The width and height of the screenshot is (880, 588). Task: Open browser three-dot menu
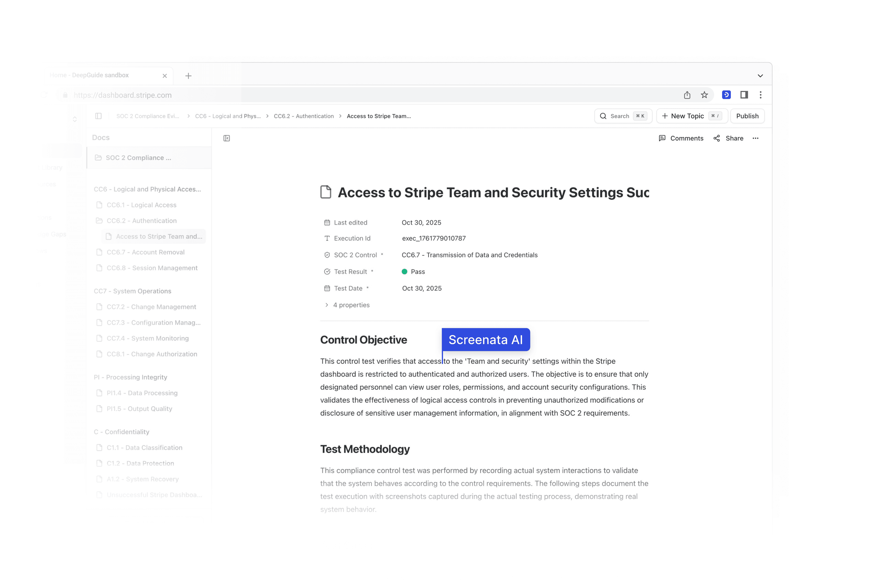pyautogui.click(x=760, y=95)
